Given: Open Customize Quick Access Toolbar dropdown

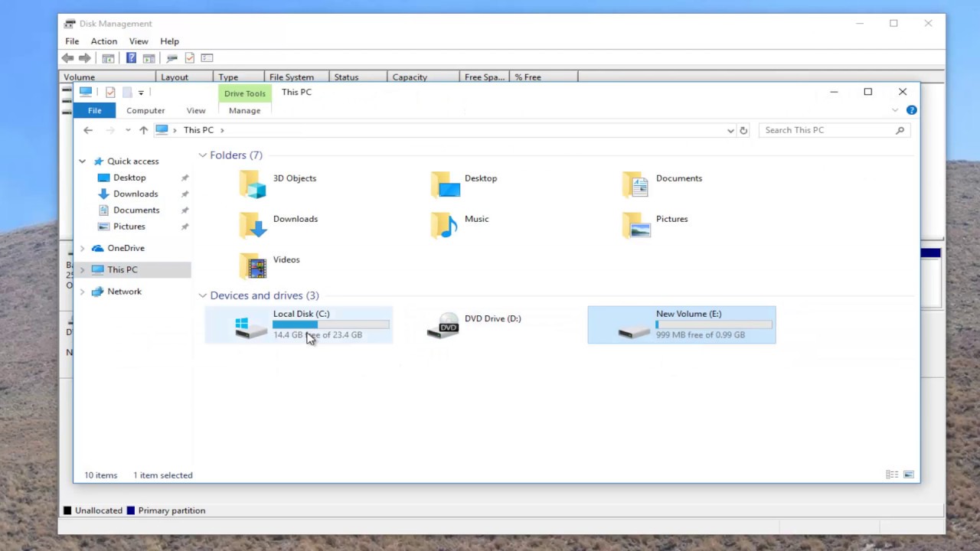Looking at the screenshot, I should 141,93.
